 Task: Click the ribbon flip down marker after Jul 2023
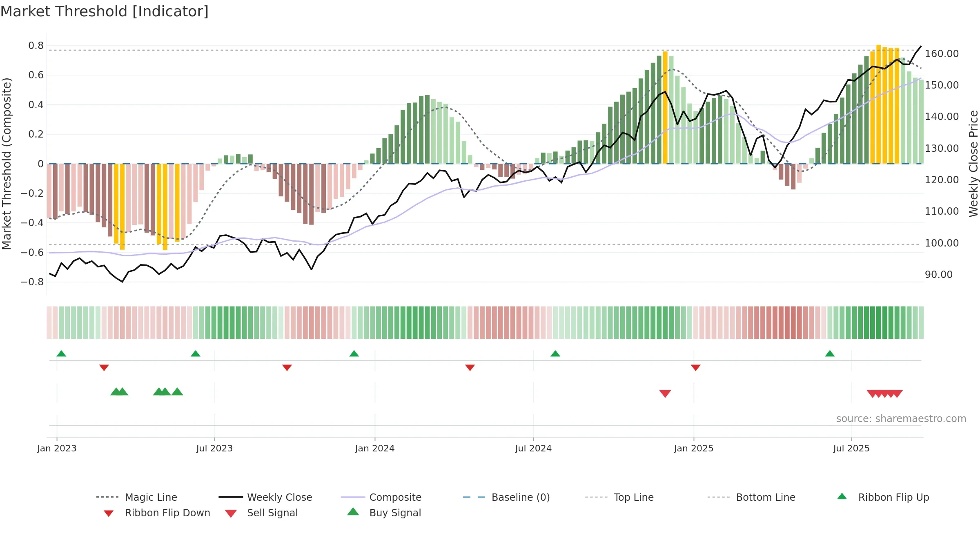click(x=287, y=368)
